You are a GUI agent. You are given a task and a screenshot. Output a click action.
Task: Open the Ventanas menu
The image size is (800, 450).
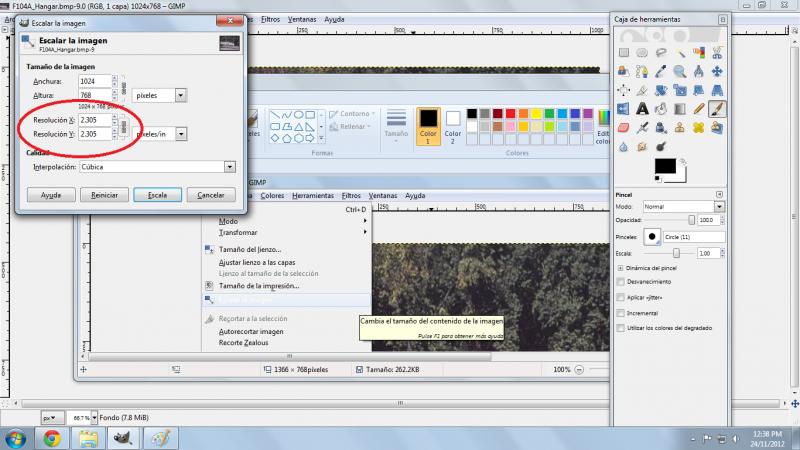(x=302, y=19)
